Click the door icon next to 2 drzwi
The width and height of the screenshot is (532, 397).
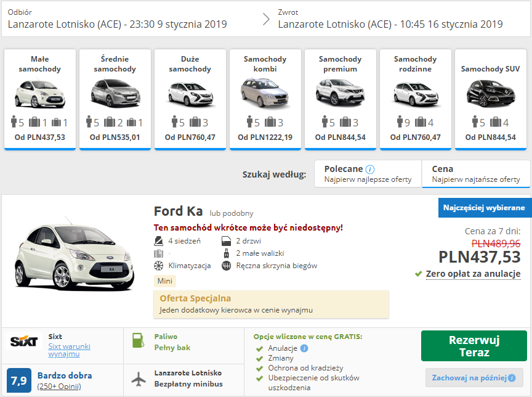coord(227,241)
